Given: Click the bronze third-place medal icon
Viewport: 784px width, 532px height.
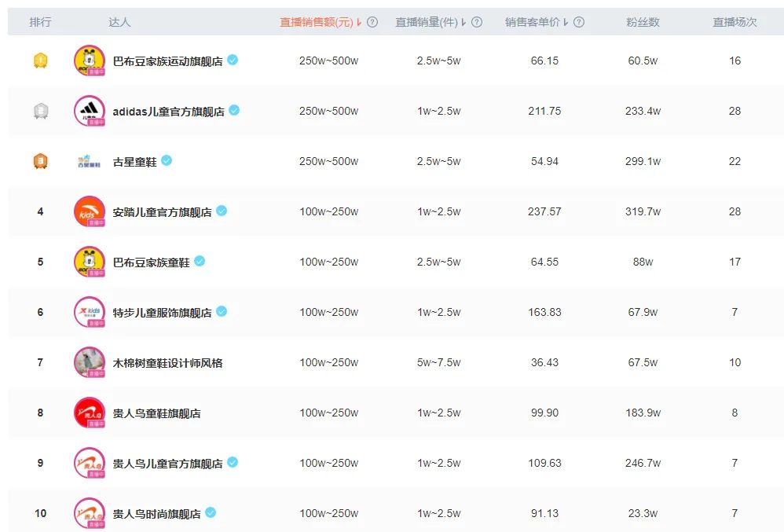Looking at the screenshot, I should coord(40,160).
